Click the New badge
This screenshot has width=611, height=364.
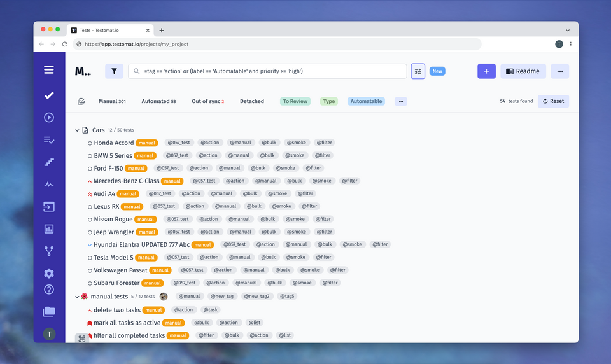tap(437, 71)
